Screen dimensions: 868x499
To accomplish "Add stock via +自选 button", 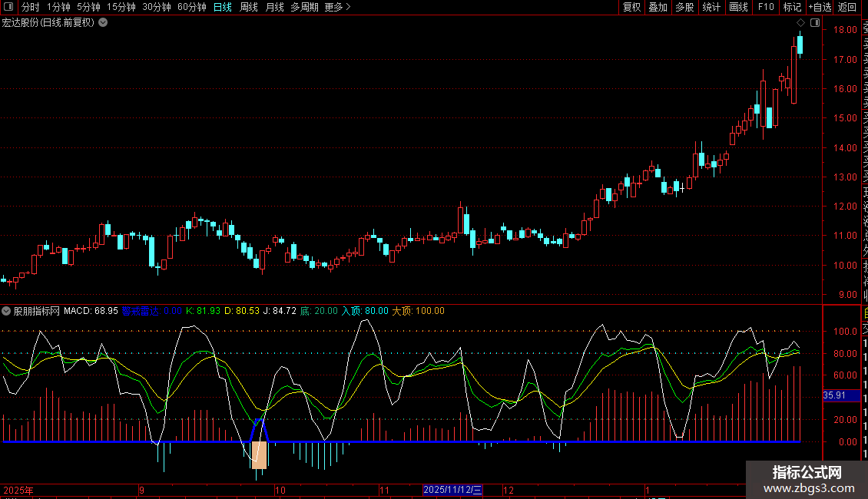I will (819, 7).
